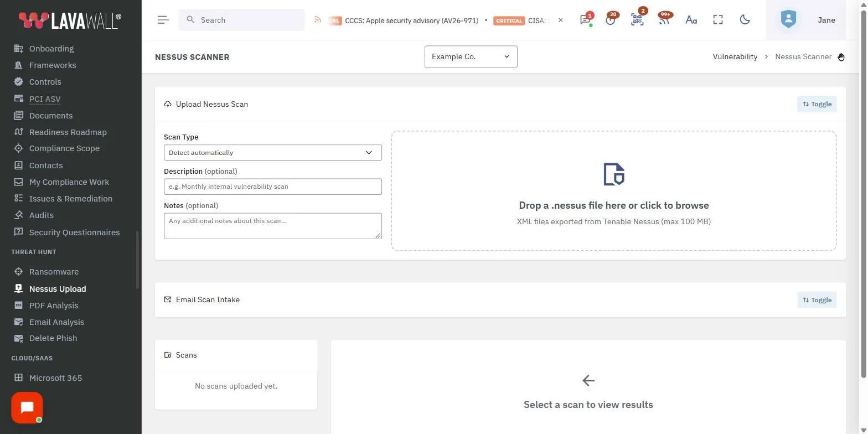Click the Description input field
This screenshot has width=868, height=434.
(x=273, y=187)
